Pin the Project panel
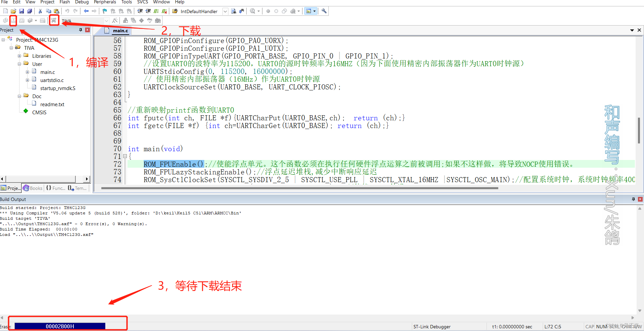The height and width of the screenshot is (331, 644). pyautogui.click(x=80, y=30)
